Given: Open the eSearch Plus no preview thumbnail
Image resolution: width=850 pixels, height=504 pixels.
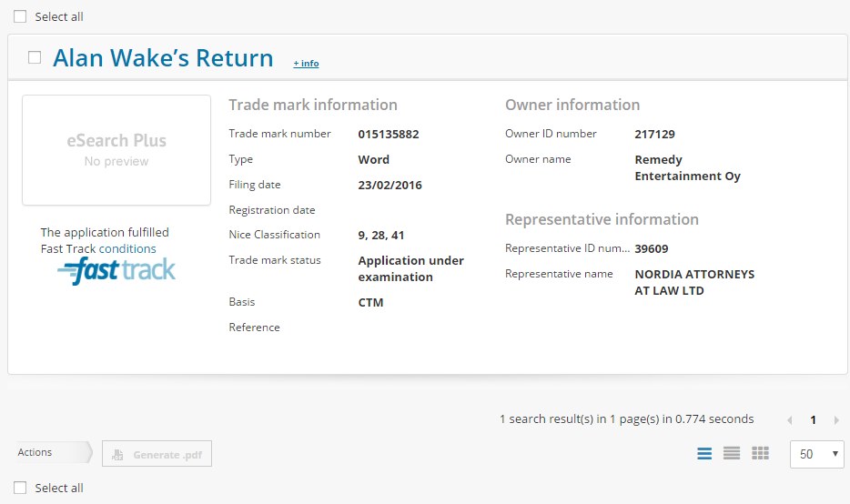Looking at the screenshot, I should click(x=116, y=150).
